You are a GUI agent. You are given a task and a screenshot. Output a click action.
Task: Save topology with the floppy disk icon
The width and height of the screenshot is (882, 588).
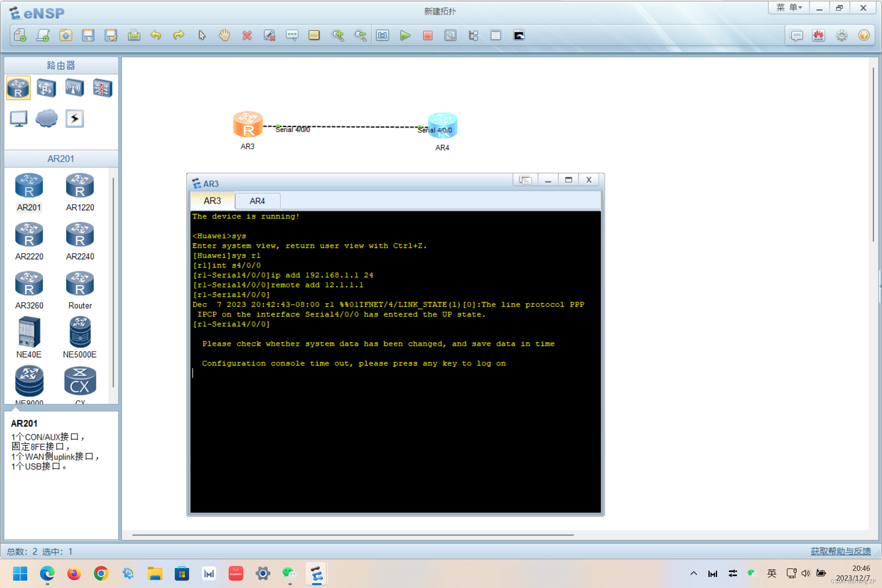tap(88, 36)
